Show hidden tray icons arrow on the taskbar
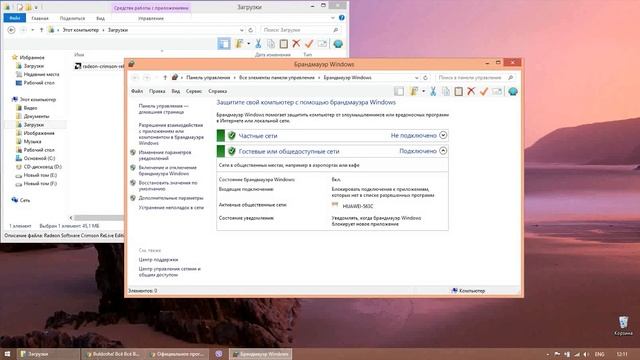 pyautogui.click(x=548, y=354)
